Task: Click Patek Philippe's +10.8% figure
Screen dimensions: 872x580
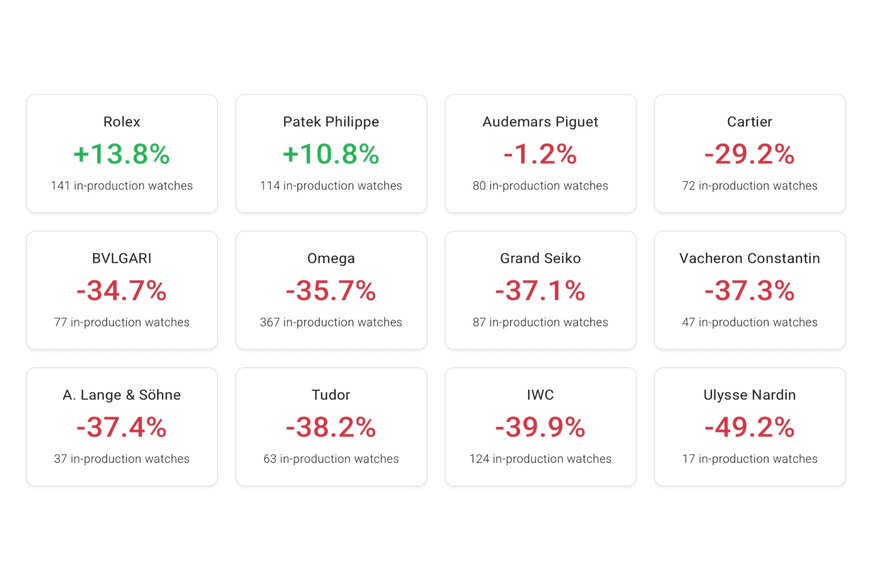Action: click(x=331, y=154)
